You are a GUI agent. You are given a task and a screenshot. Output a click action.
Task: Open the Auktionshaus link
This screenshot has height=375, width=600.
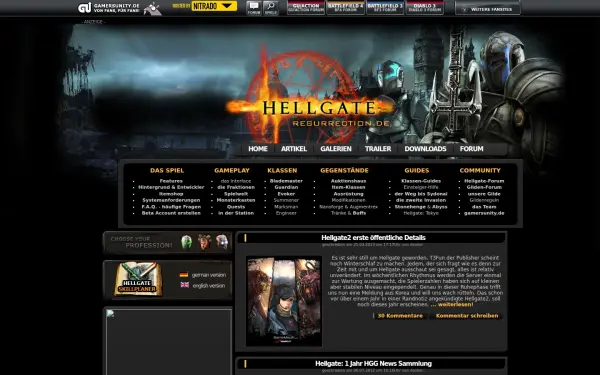click(349, 181)
